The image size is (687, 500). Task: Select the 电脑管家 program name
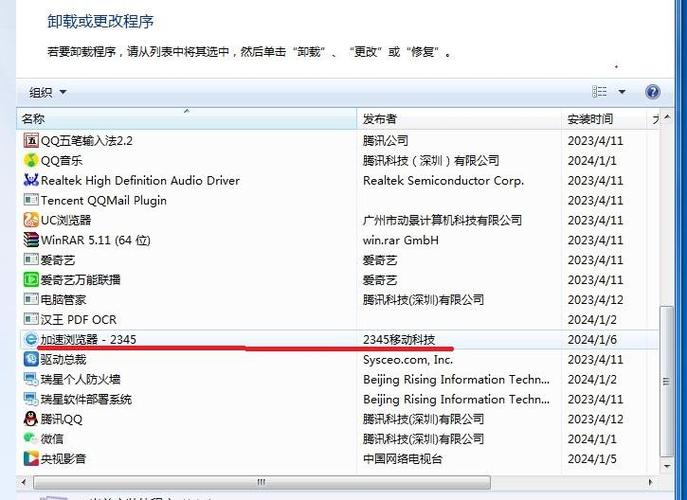[x=63, y=300]
